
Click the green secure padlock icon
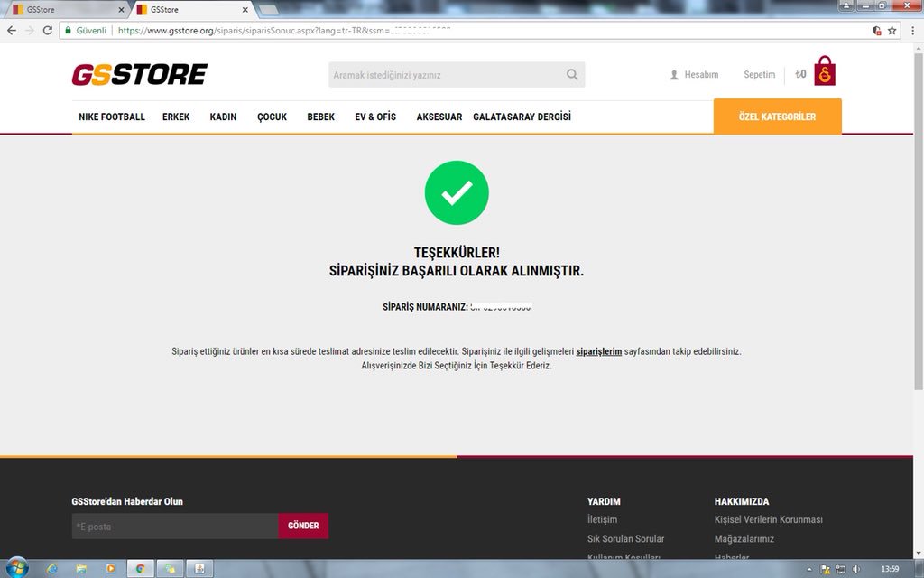pos(69,30)
